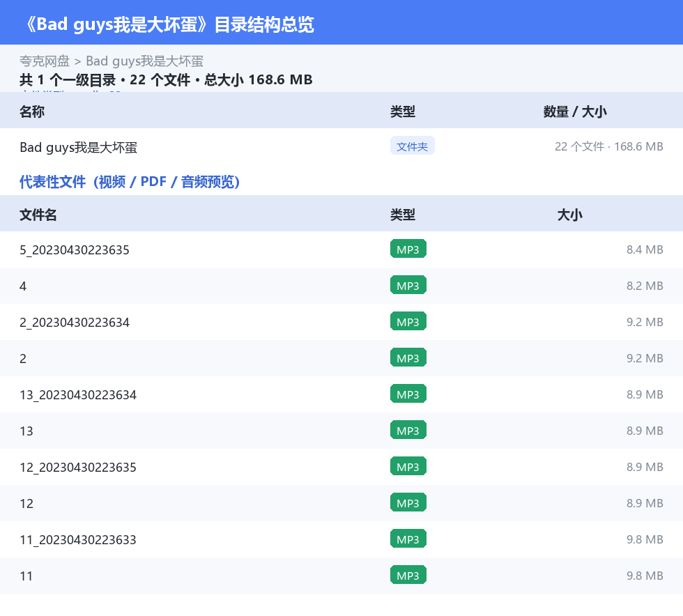Click the 8.2 MB size value
This screenshot has width=683, height=616.
coord(645,286)
